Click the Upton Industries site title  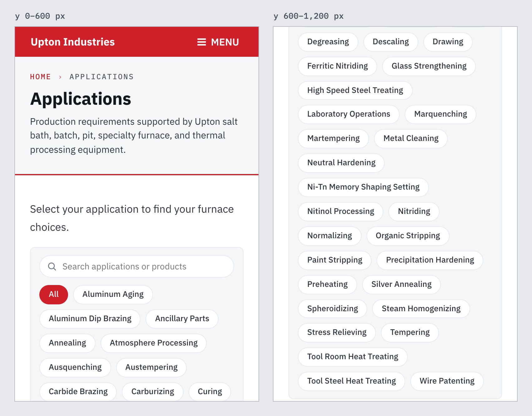[73, 42]
